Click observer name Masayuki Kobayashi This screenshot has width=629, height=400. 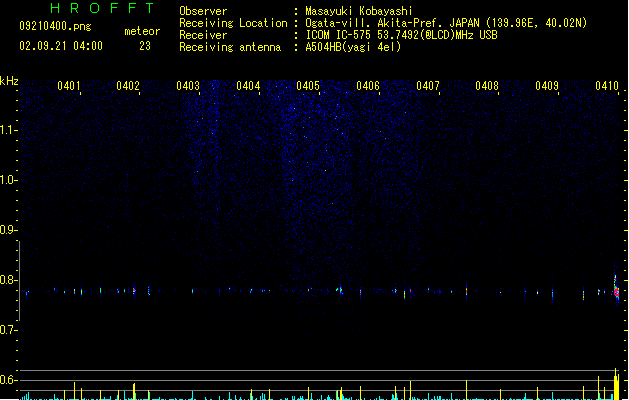click(x=359, y=11)
